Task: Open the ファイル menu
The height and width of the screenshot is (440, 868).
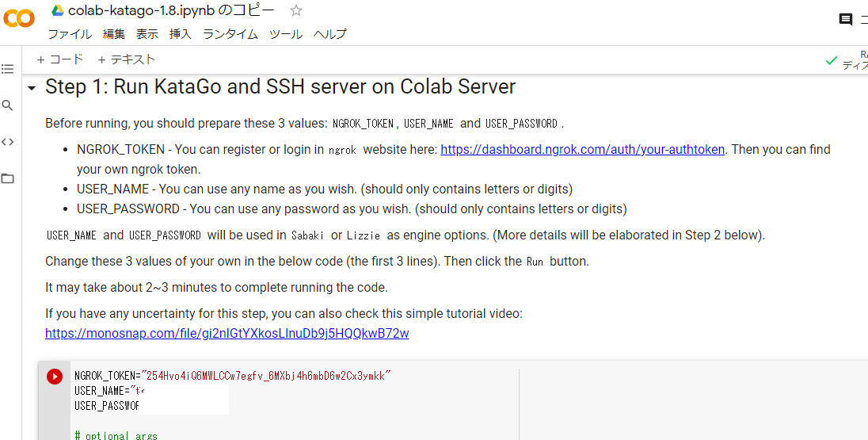Action: (70, 34)
